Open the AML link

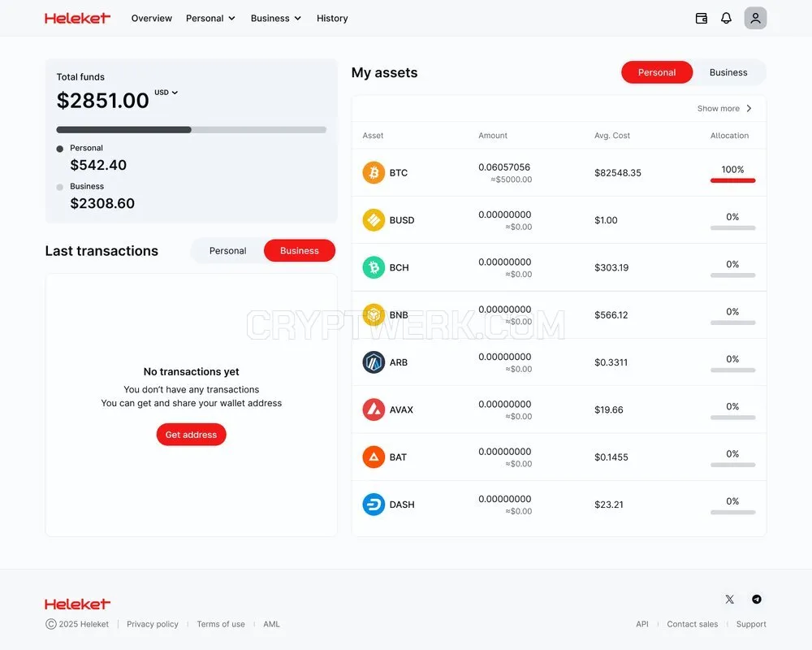[x=271, y=624]
